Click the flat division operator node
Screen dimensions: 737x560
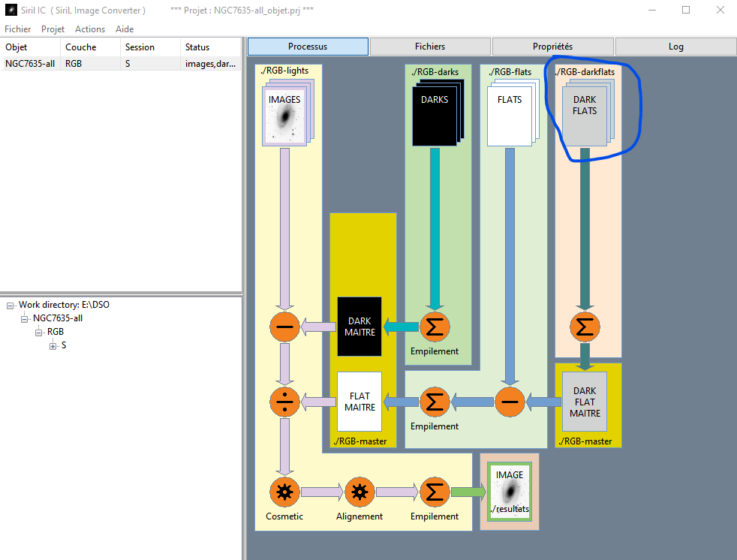284,402
